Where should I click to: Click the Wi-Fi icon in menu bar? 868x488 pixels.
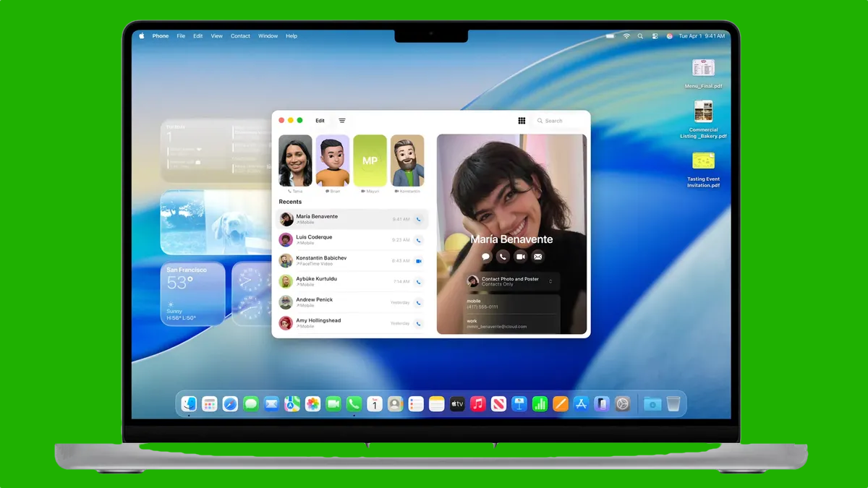626,35
